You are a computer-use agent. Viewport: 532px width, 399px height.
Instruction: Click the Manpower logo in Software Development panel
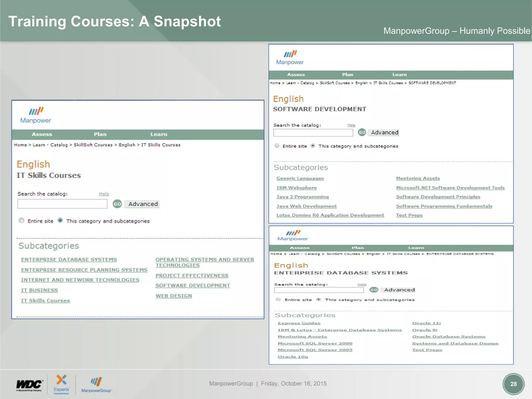point(290,57)
